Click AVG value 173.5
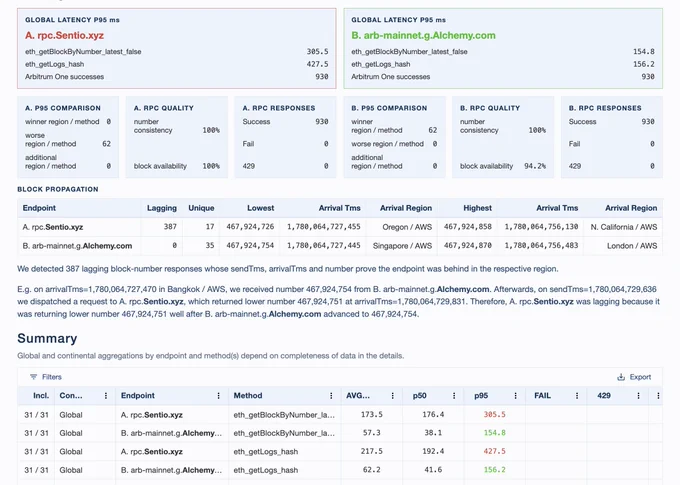The height and width of the screenshot is (485, 680). tap(372, 415)
